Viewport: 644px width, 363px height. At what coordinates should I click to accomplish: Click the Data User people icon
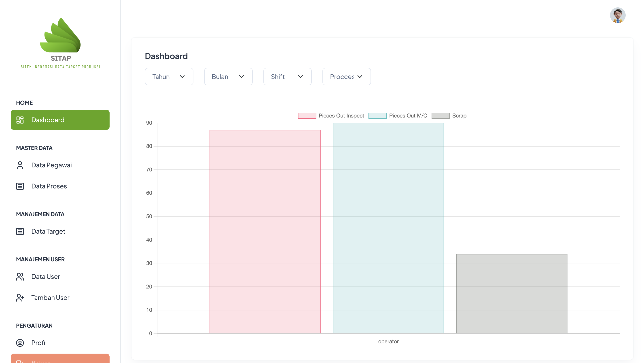point(20,276)
